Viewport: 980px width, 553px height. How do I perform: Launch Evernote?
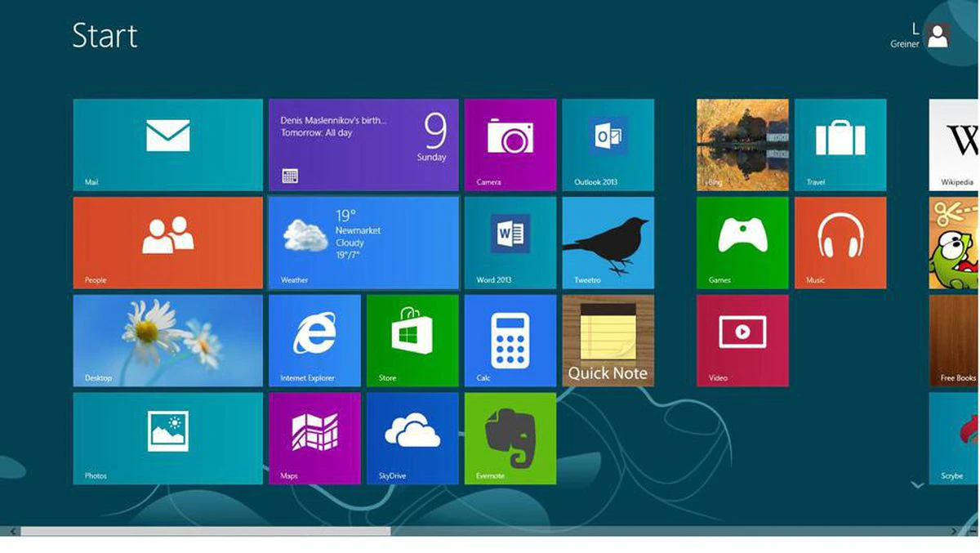tap(510, 438)
